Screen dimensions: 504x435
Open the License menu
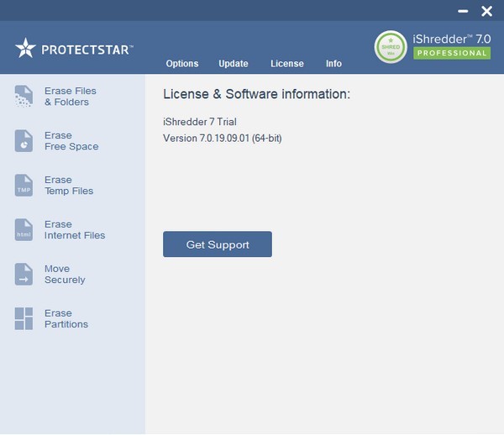click(x=287, y=64)
